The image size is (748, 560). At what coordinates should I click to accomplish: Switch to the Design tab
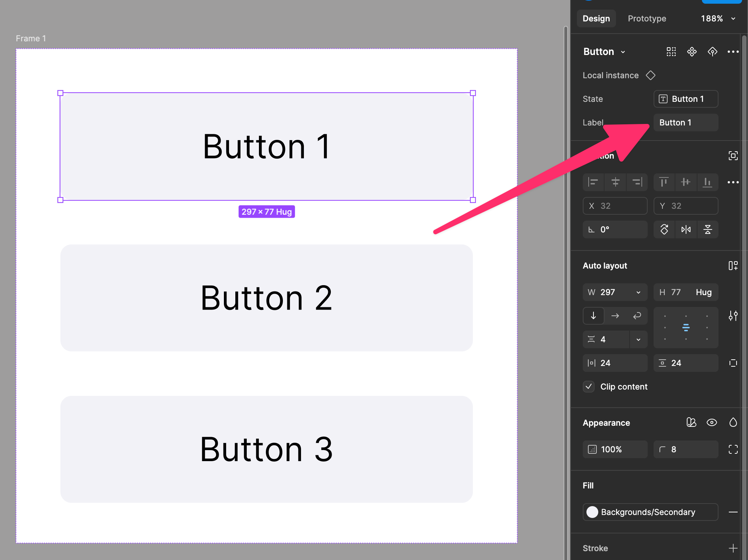coord(596,18)
